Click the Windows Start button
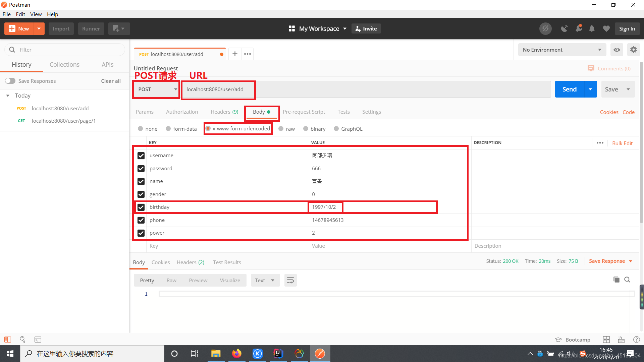Screen dimensions: 644x362 click(10, 354)
